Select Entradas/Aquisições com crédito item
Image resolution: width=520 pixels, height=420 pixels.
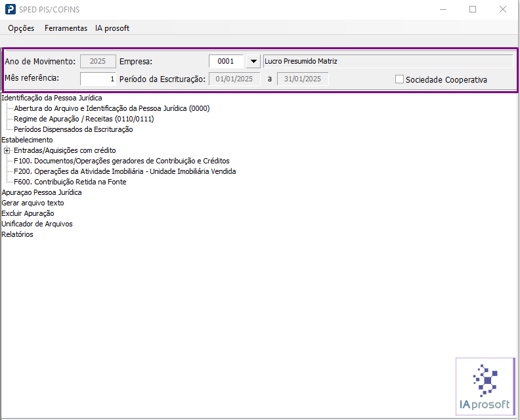(x=64, y=150)
